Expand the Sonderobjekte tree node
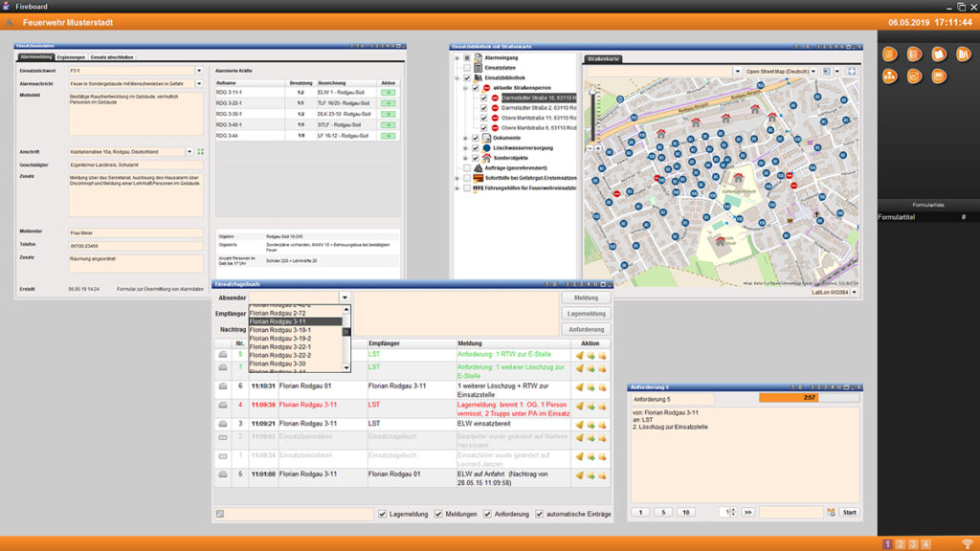Viewport: 980px width, 551px height. pos(466,158)
